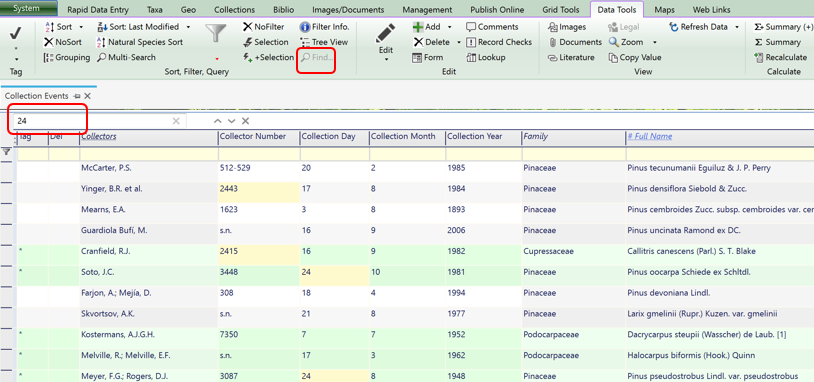Go to next search match
Image resolution: width=814 pixels, height=382 pixels.
pyautogui.click(x=232, y=121)
